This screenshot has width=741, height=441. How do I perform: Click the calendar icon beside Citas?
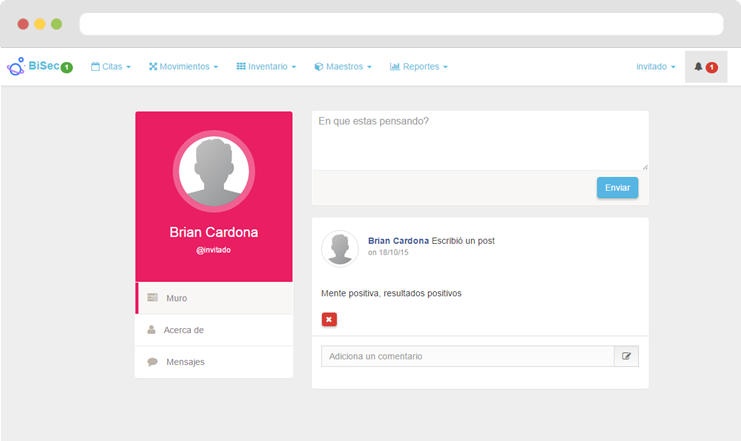click(95, 67)
